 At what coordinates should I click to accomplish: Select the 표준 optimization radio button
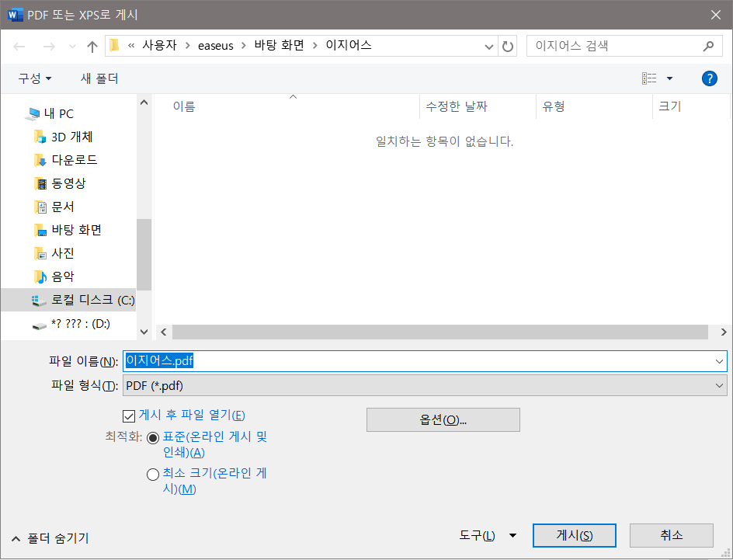click(153, 438)
